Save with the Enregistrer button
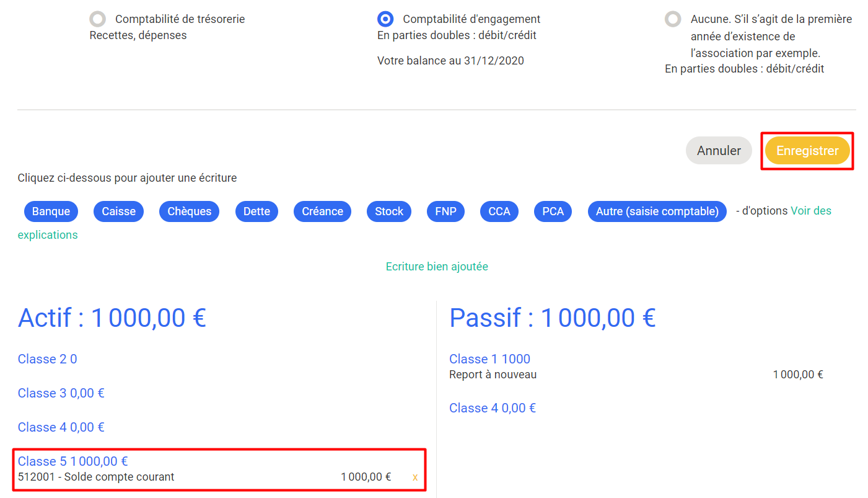 (x=807, y=151)
